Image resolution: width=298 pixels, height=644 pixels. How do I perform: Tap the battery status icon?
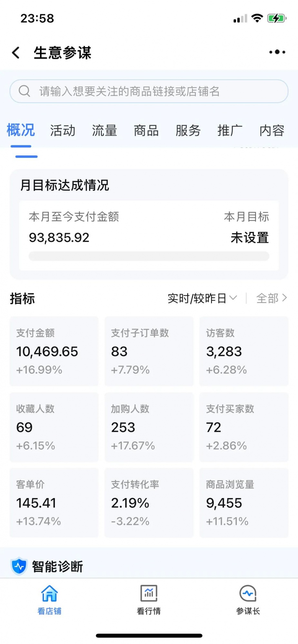[276, 18]
